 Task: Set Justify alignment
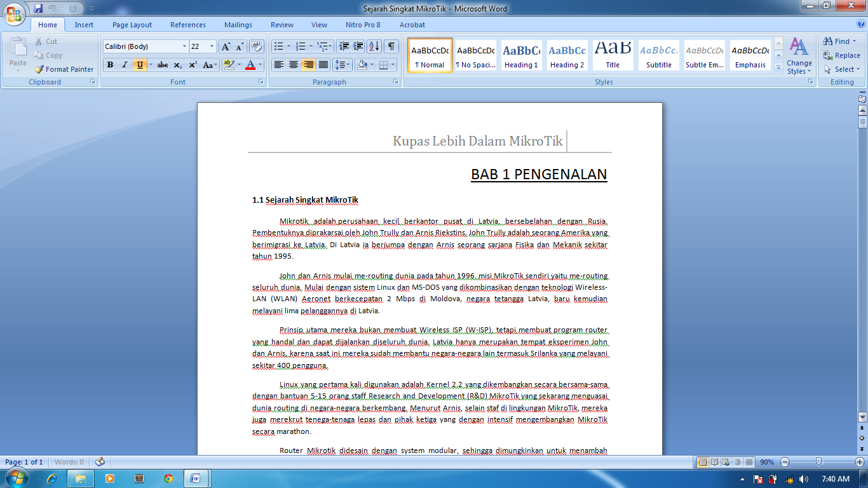(323, 65)
